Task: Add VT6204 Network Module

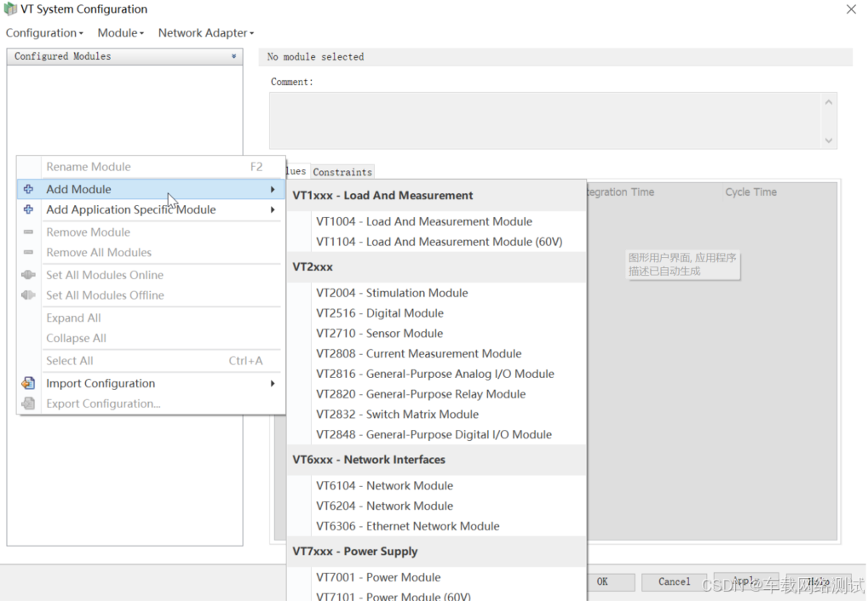Action: [x=436, y=506]
